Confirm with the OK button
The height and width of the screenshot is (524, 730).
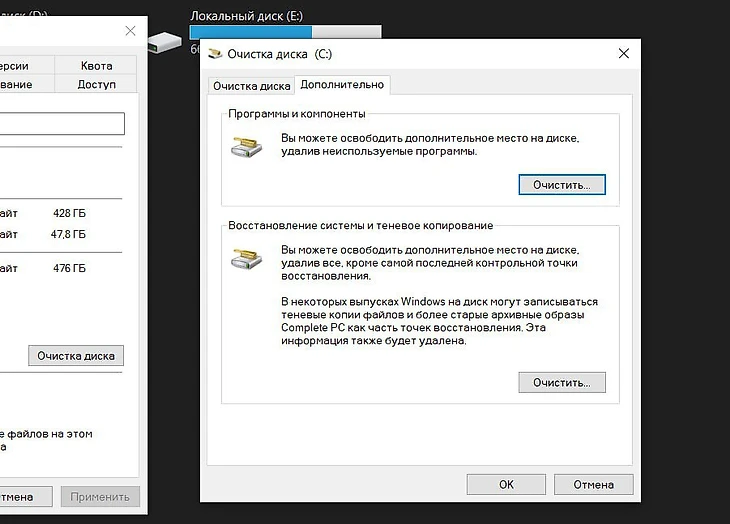506,484
